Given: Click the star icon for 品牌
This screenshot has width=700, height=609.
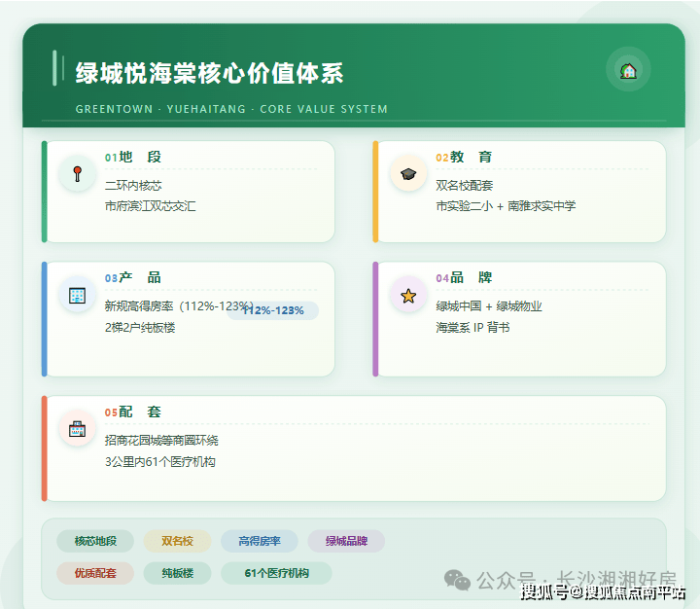Looking at the screenshot, I should [x=408, y=295].
